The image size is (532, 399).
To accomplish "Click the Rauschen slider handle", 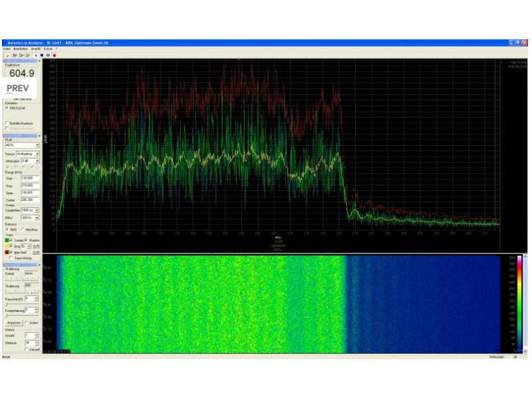I will coord(7,305).
